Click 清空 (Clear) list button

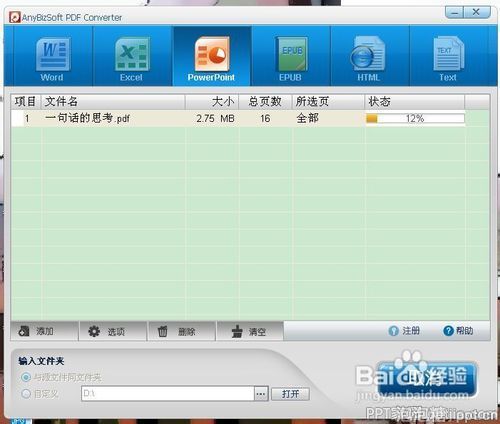250,331
